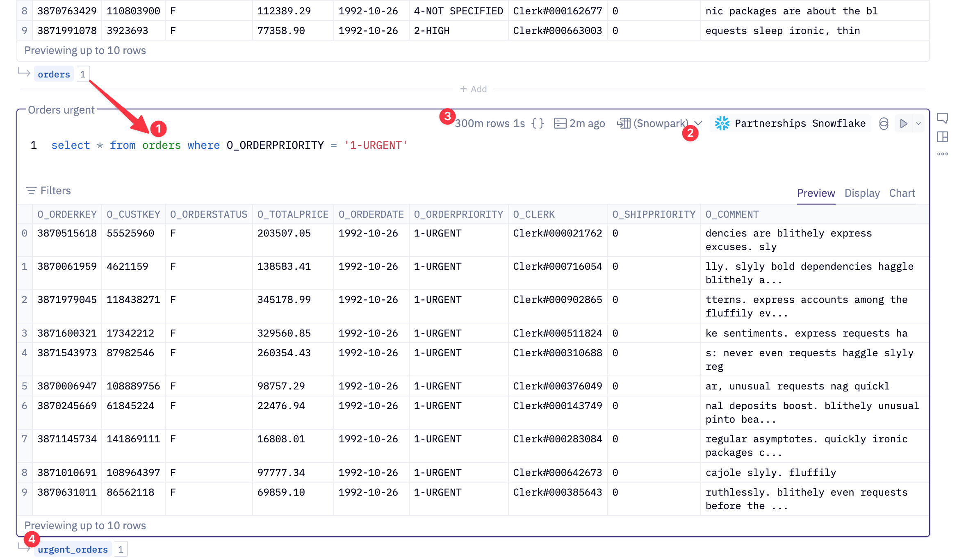957x560 pixels.
Task: Click the Snowflake logo icon
Action: tap(722, 123)
